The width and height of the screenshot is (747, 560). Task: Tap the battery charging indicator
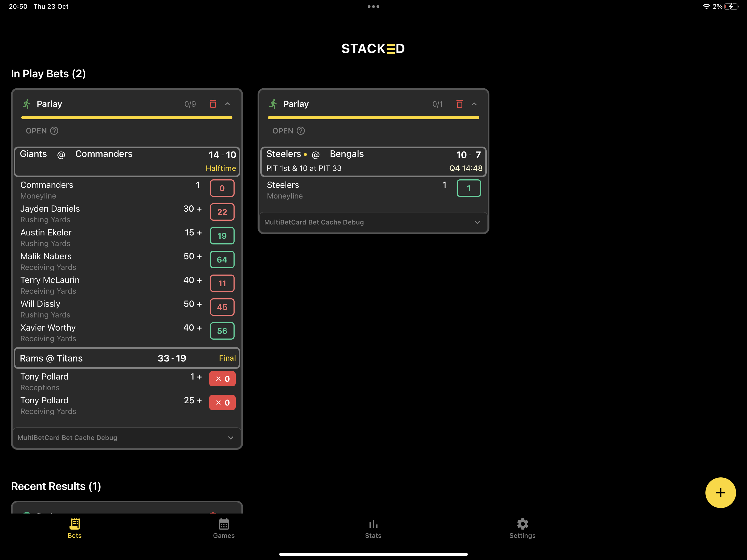[x=731, y=6]
